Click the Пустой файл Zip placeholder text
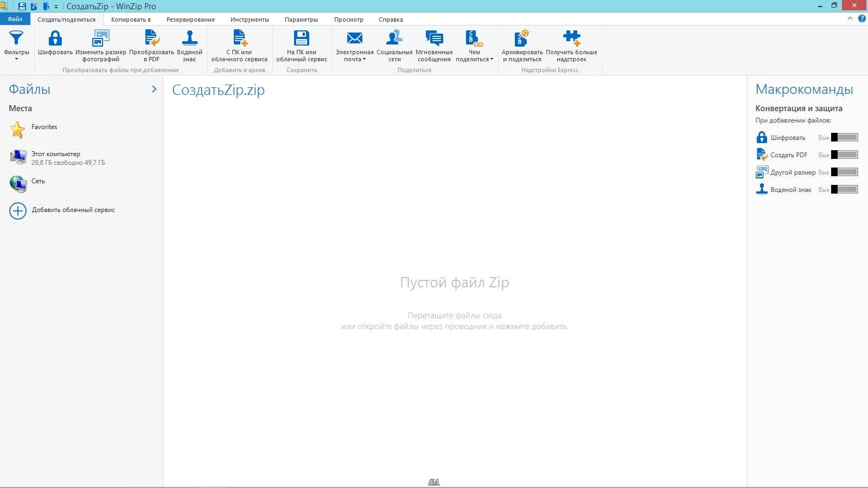Image resolution: width=868 pixels, height=488 pixels. click(x=455, y=282)
